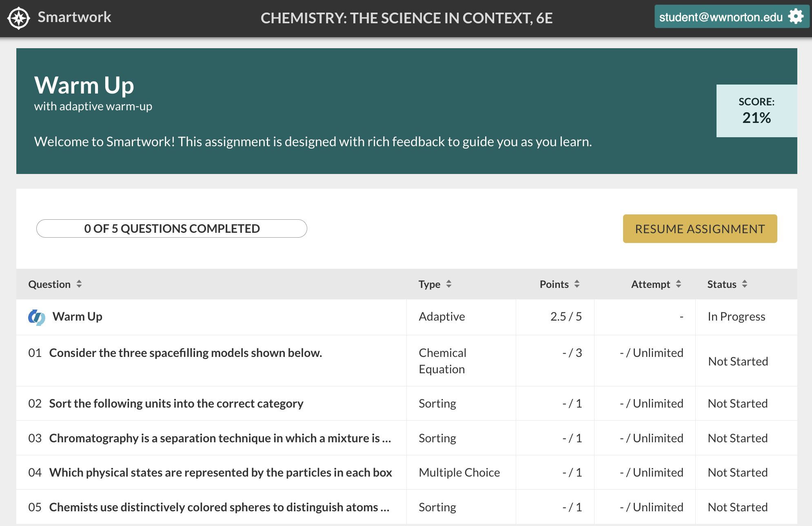
Task: Sort by the Type column arrows
Action: pos(449,284)
